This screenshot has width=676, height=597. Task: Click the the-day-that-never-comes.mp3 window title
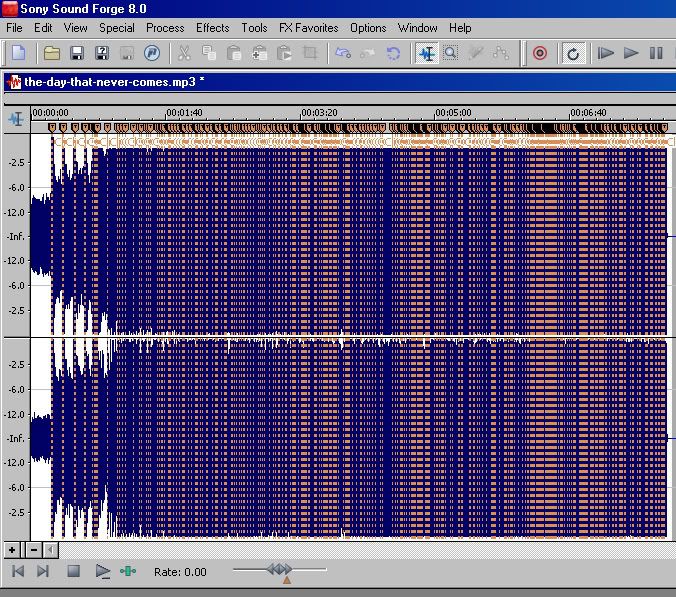(x=114, y=82)
